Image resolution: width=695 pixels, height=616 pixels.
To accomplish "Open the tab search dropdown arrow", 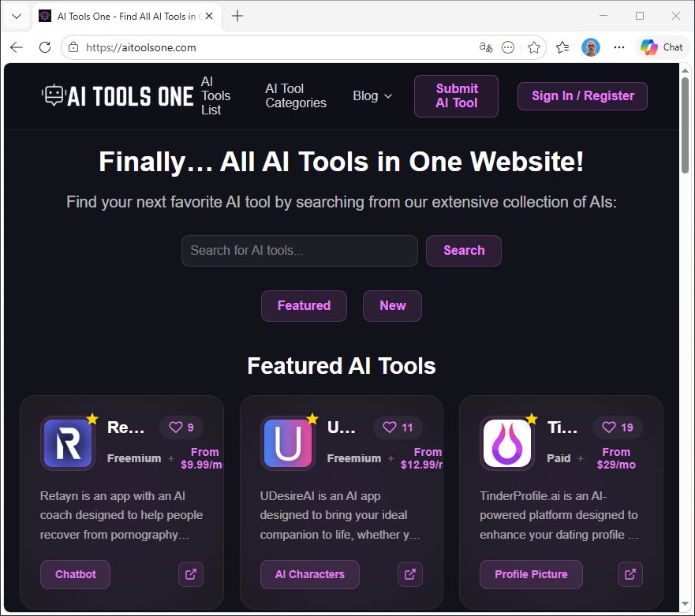I will [17, 16].
